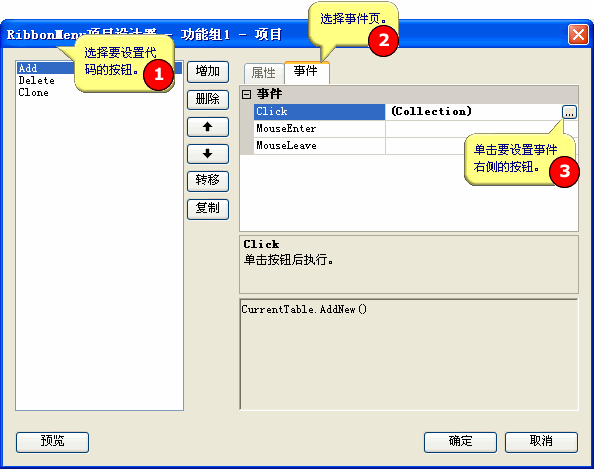Click the 复制 button
This screenshot has height=469, width=594.
(x=208, y=209)
